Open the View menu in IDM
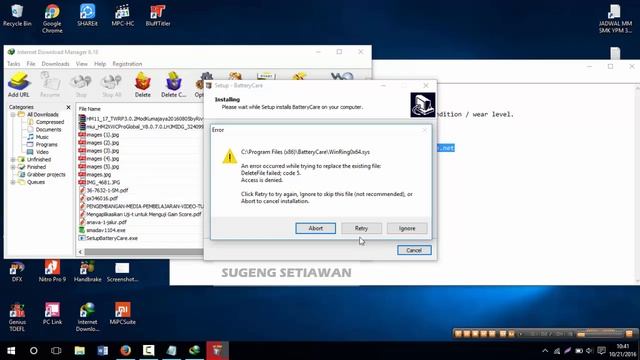 point(82,64)
